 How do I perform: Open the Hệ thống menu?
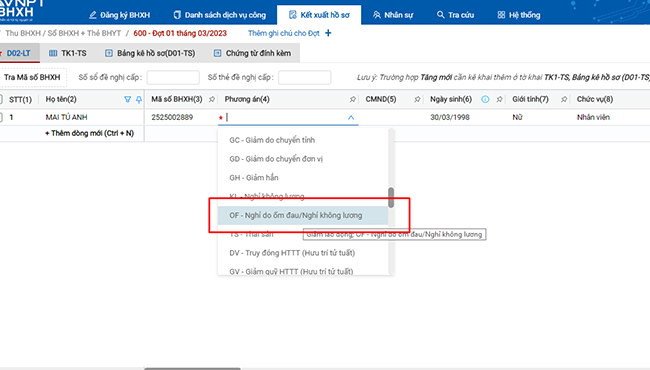coord(519,15)
